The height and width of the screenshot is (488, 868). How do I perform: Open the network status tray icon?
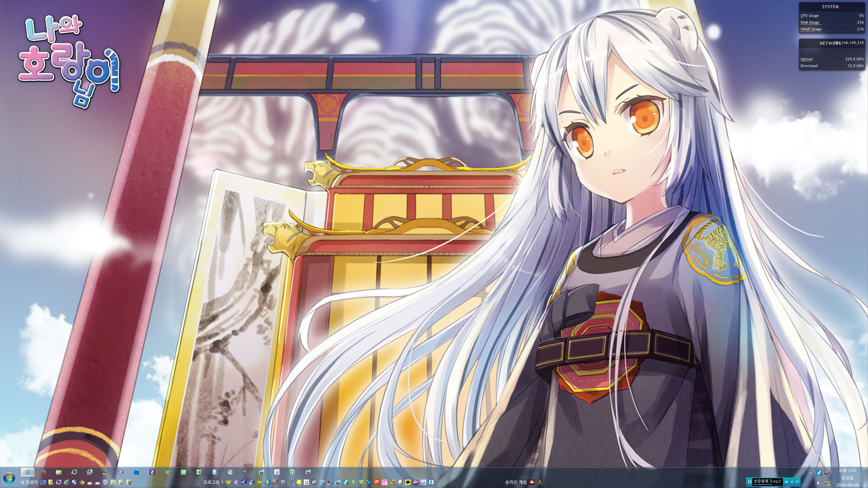827,483
